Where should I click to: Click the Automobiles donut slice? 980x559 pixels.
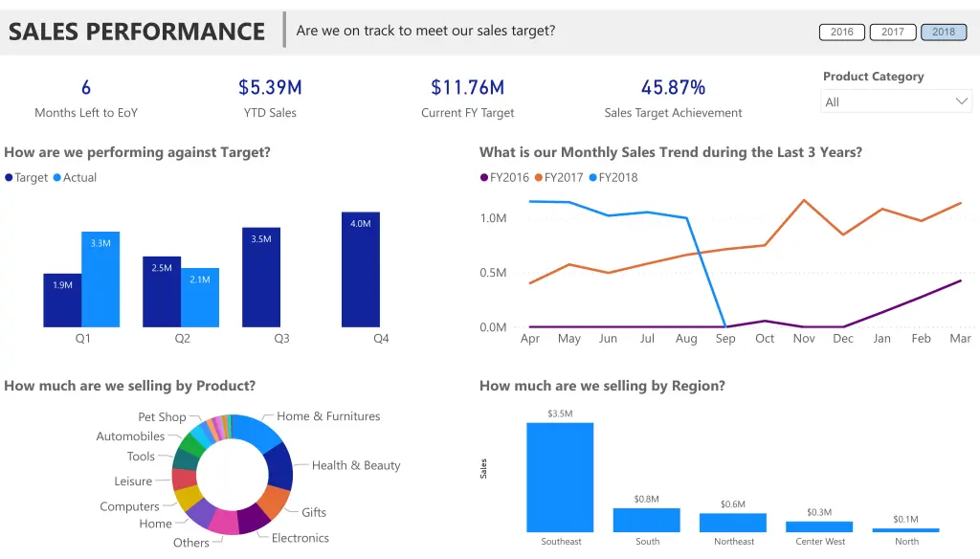click(x=193, y=444)
